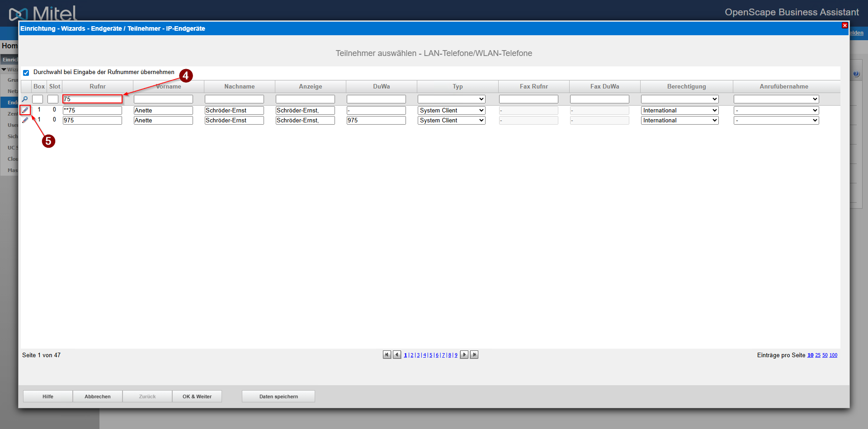Click the DuWa filter input field
This screenshot has height=429, width=868.
[x=376, y=99]
